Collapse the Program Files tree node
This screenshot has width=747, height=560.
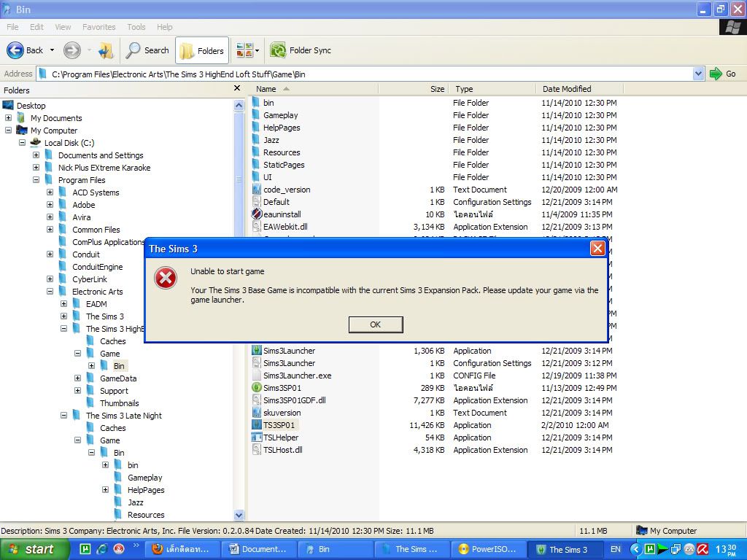click(36, 179)
